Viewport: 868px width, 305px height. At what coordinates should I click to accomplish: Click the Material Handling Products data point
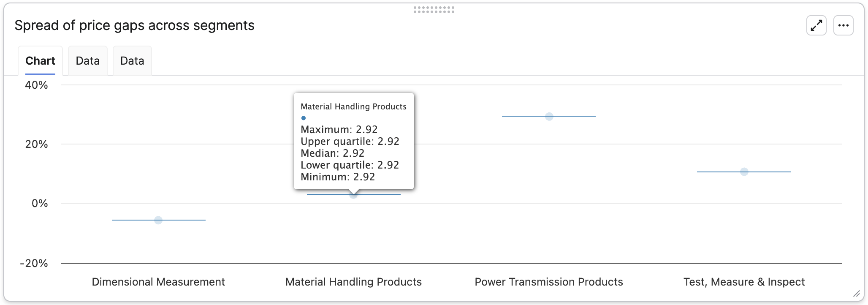point(353,195)
